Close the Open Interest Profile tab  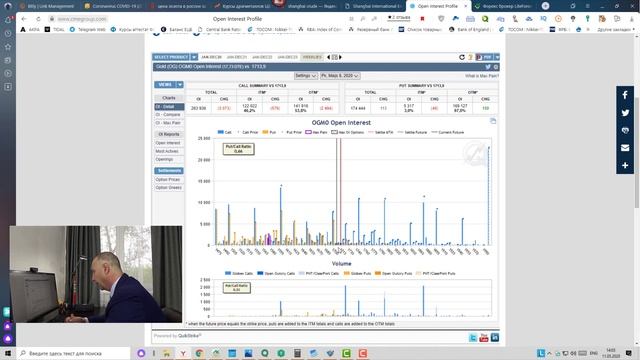(x=465, y=6)
